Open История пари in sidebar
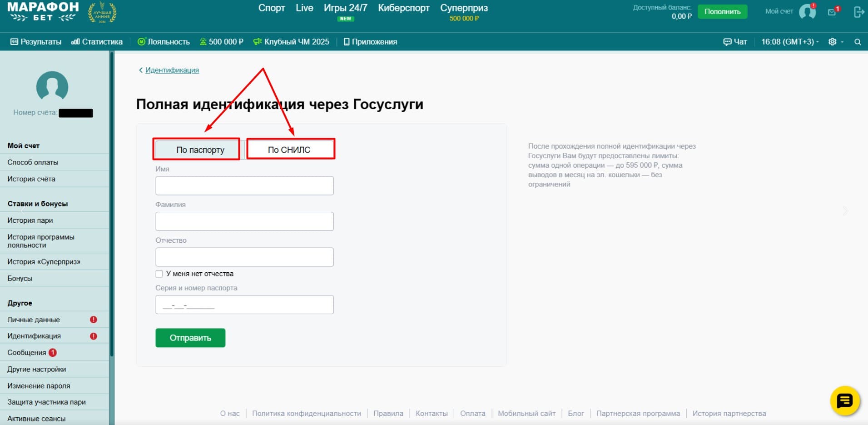 (55, 220)
